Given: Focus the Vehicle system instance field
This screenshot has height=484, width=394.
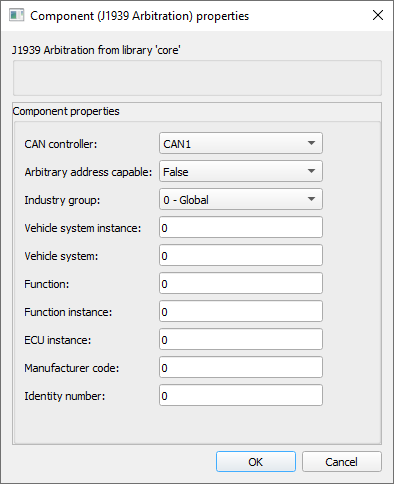Looking at the screenshot, I should click(241, 227).
